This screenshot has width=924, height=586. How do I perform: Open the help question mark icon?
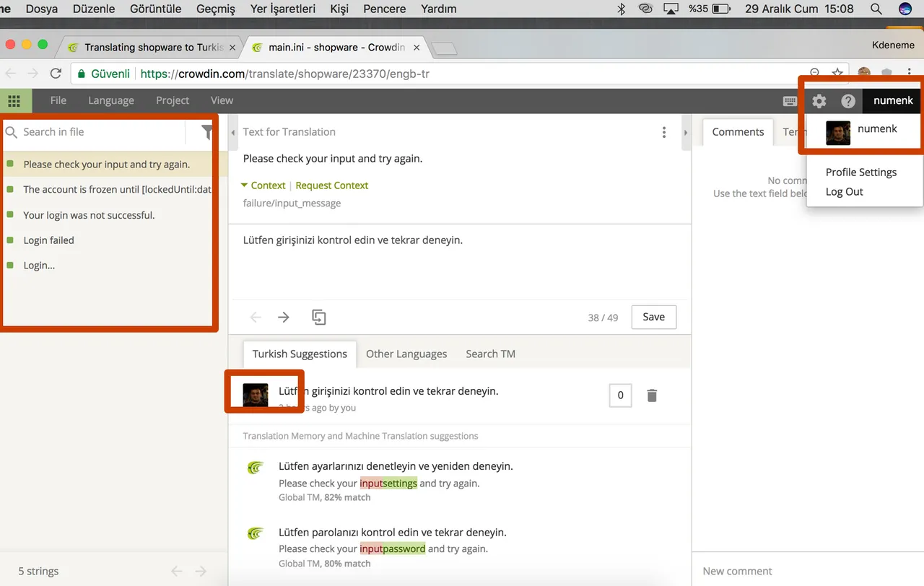(x=848, y=101)
